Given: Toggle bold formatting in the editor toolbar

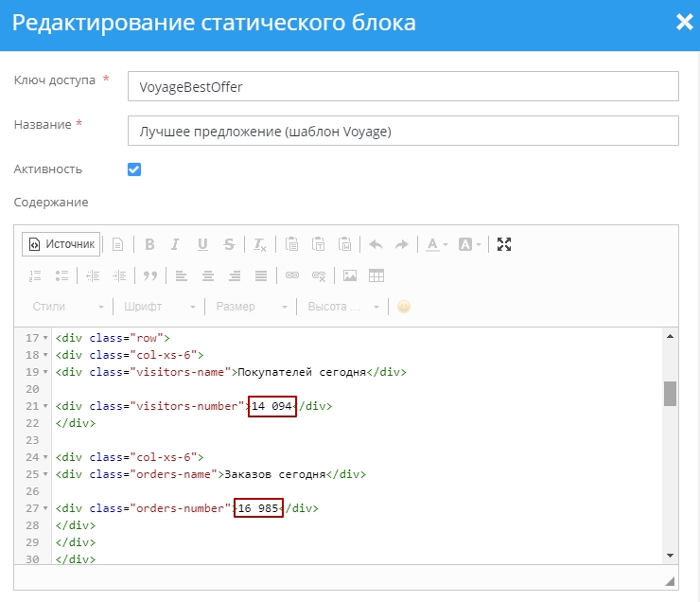Looking at the screenshot, I should pyautogui.click(x=149, y=244).
